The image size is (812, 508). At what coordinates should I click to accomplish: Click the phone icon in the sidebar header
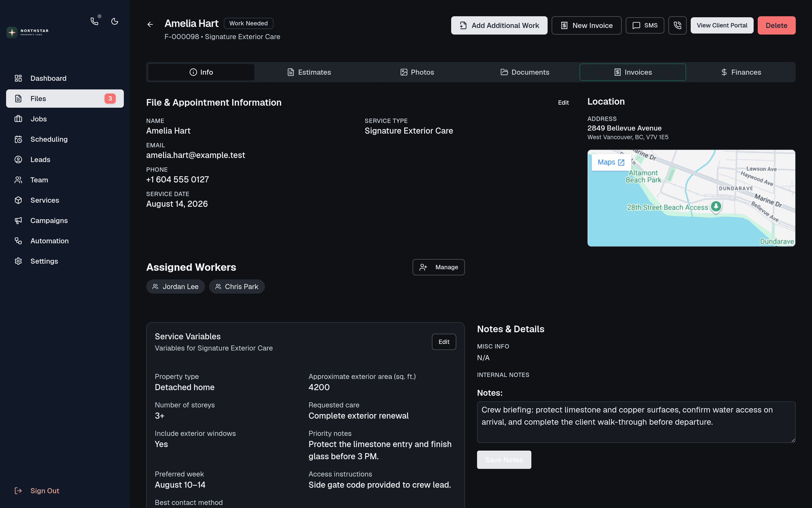click(95, 22)
